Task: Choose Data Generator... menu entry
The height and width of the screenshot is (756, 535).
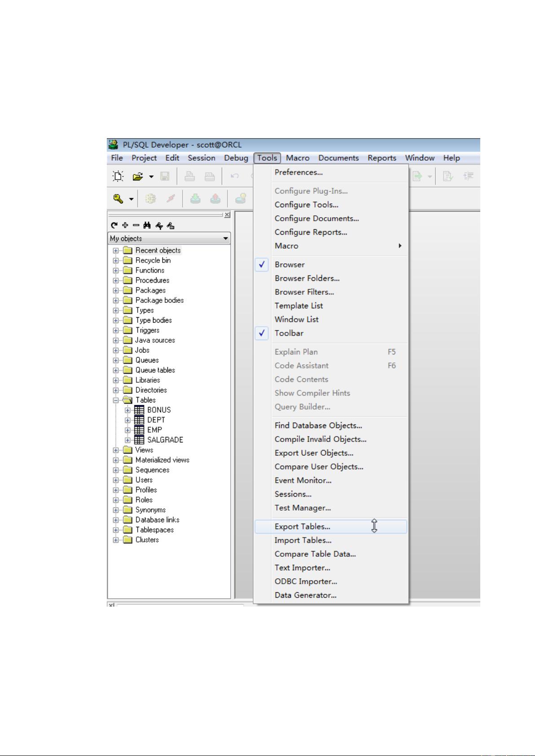Action: coord(331,595)
